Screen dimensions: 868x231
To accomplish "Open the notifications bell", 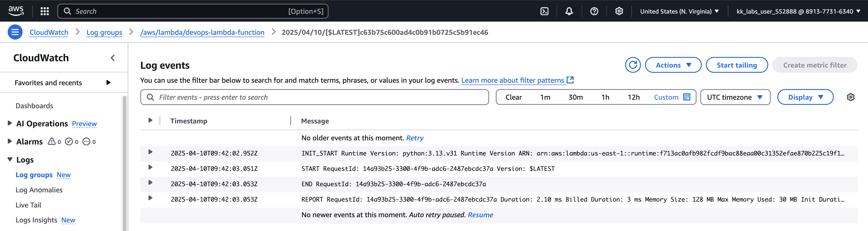I will pyautogui.click(x=569, y=12).
